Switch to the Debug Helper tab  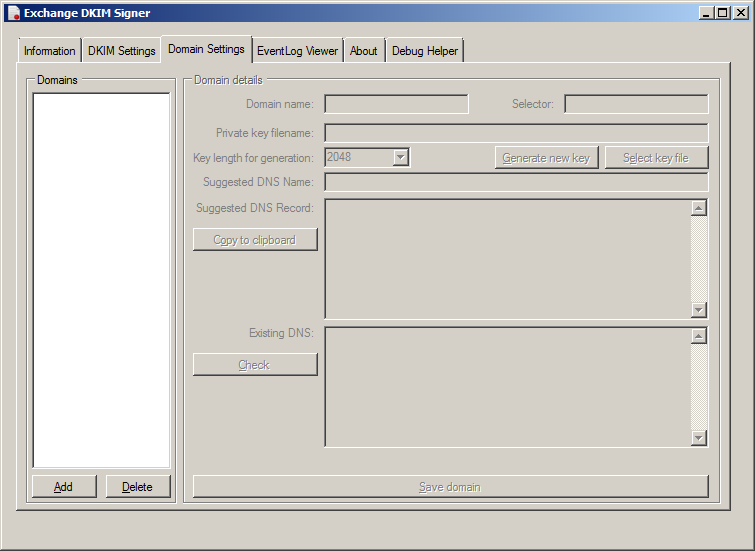[x=425, y=51]
